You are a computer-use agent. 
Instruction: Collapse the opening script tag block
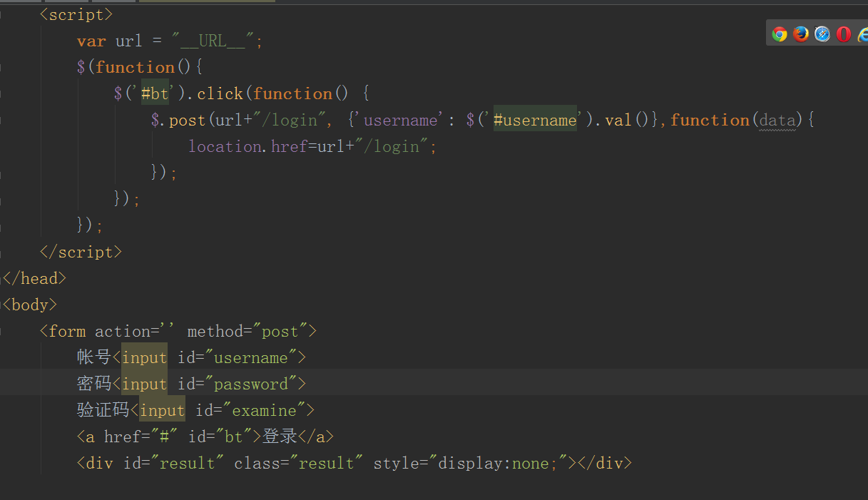(x=2, y=14)
